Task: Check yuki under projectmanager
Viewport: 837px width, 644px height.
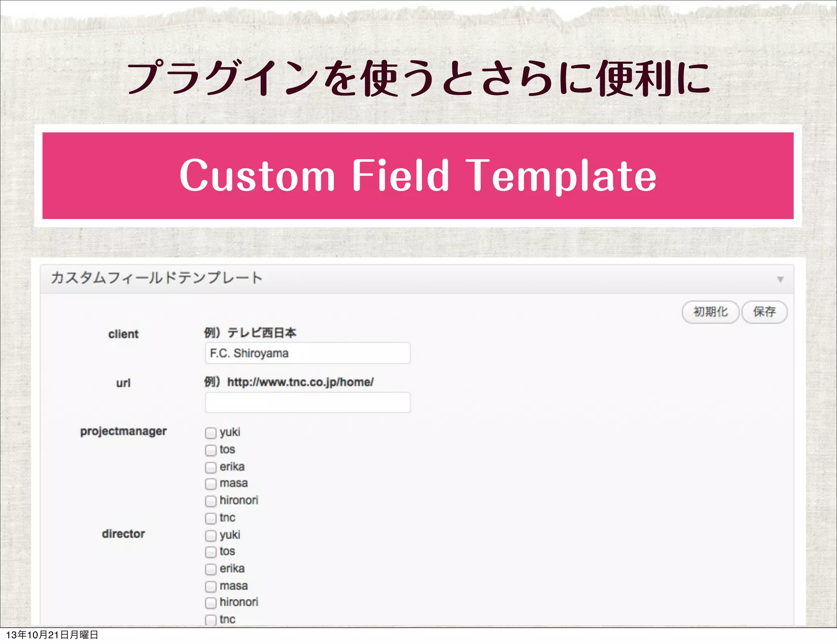Action: click(x=211, y=433)
